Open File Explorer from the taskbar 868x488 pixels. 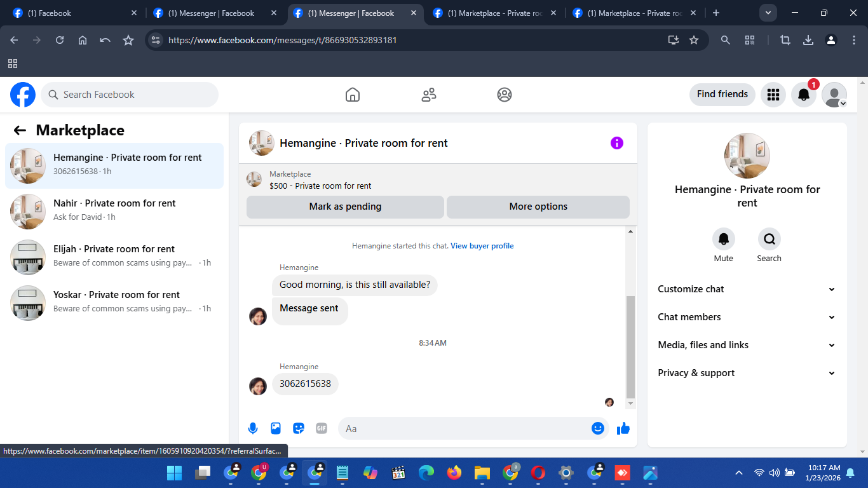coord(482,473)
